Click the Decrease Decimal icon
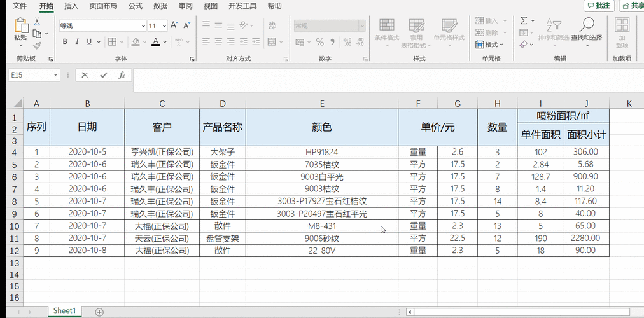Image resolution: width=644 pixels, height=318 pixels. (360, 42)
